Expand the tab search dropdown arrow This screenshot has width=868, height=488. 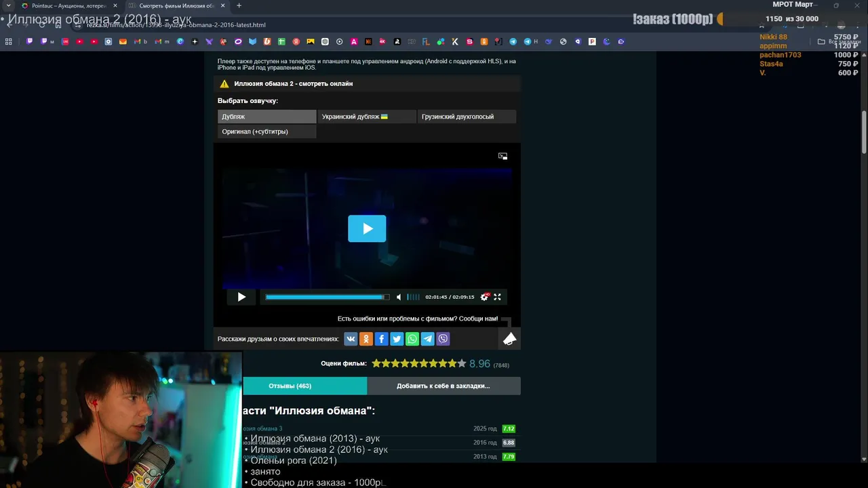[7, 5]
